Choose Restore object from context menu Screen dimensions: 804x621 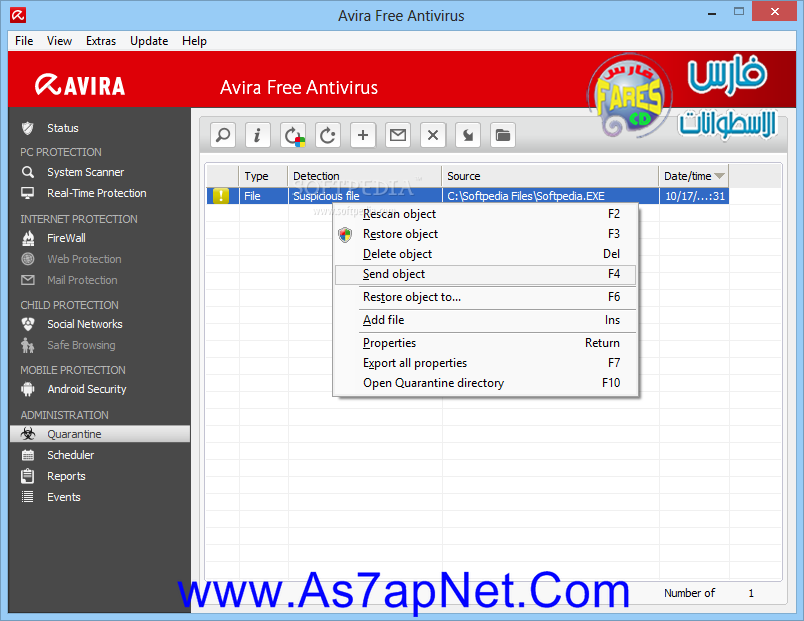point(486,234)
